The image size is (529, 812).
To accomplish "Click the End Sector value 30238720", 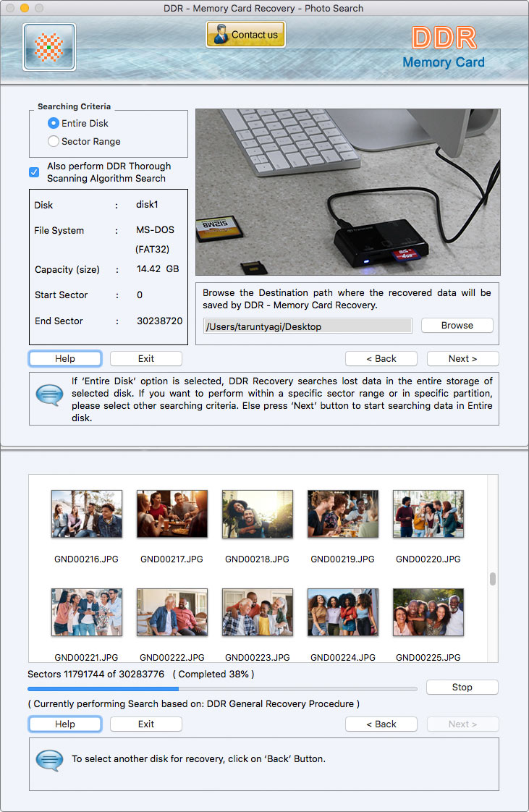I will click(159, 321).
